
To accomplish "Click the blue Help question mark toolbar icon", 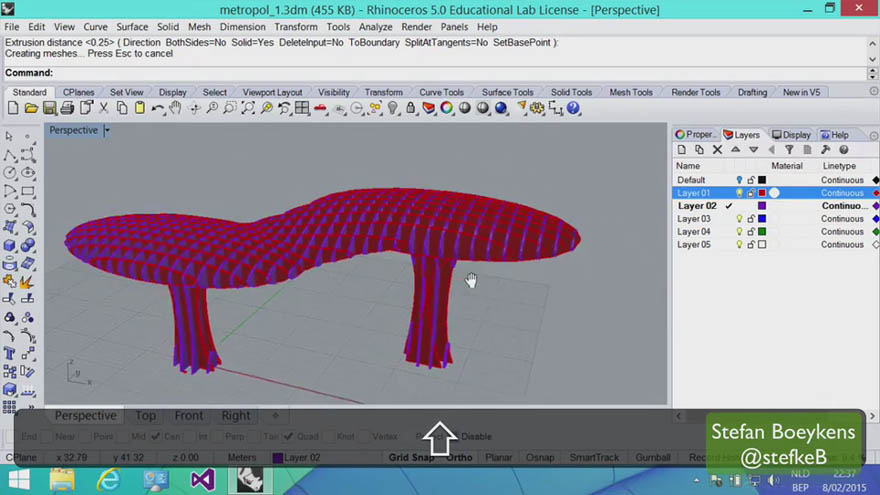I will tap(573, 108).
